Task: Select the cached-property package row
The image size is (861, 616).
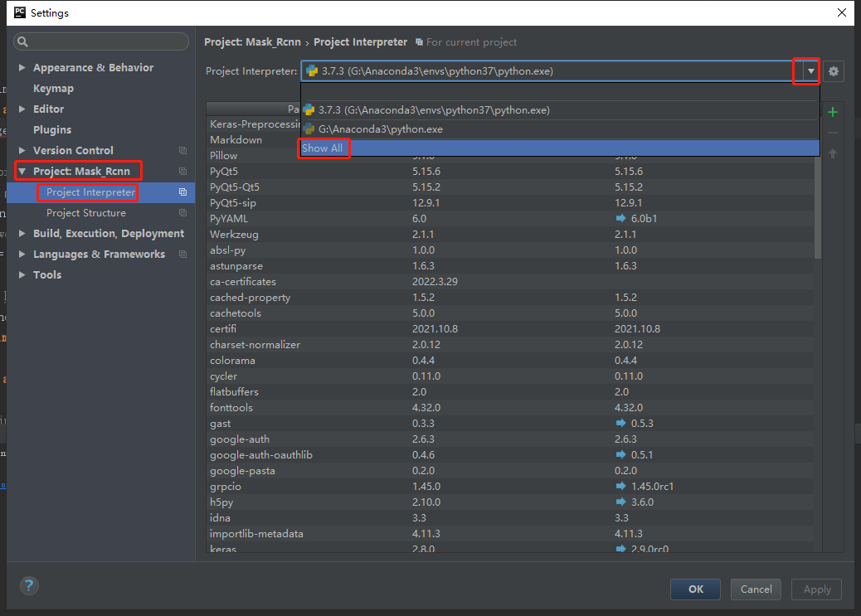Action: coord(511,298)
